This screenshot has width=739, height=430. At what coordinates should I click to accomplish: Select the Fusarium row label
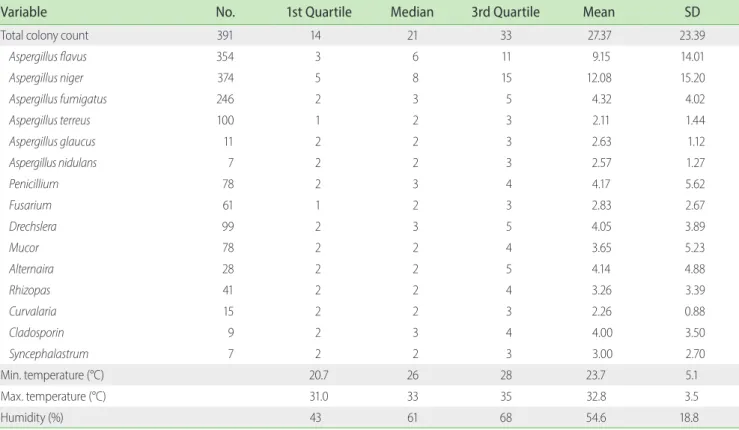click(30, 205)
